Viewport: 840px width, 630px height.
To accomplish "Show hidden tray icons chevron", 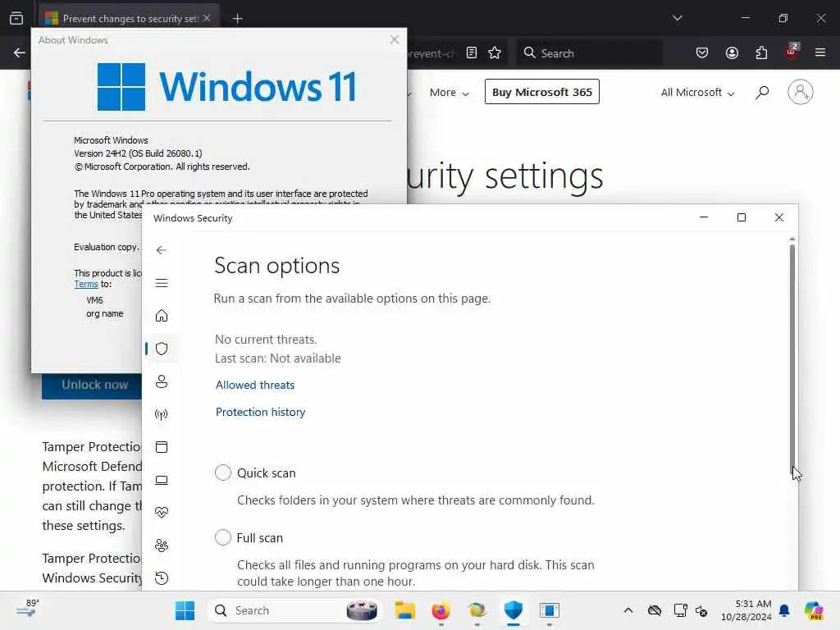I will [x=628, y=610].
